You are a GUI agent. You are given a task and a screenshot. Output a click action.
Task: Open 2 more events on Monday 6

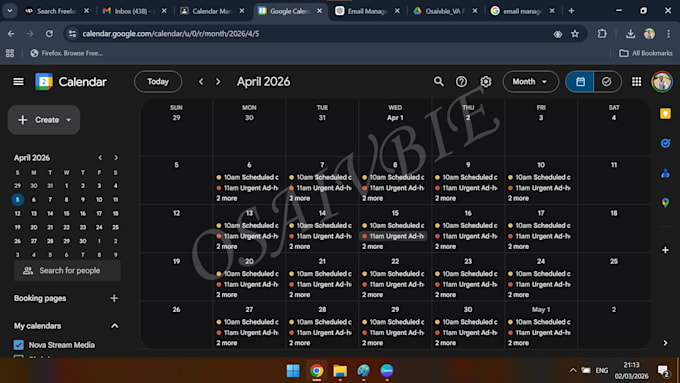227,198
